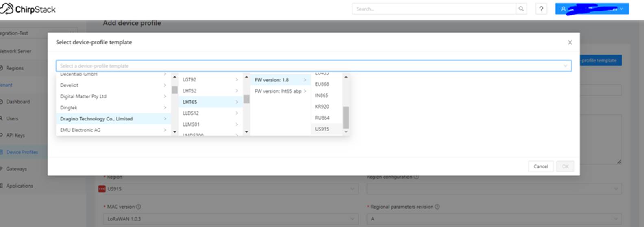Screen dimensions: 644x227
Task: Open the MAC version LoRaWAN 1.0.3 dropdown
Action: 231,219
